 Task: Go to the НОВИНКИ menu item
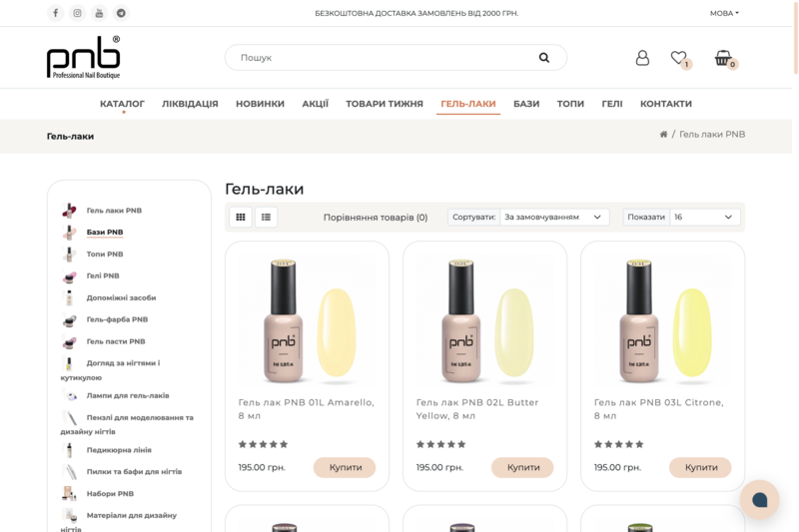[x=260, y=104]
